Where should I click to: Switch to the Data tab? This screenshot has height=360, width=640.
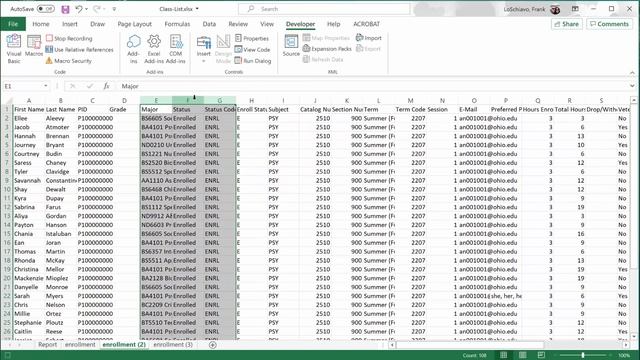pyautogui.click(x=209, y=24)
